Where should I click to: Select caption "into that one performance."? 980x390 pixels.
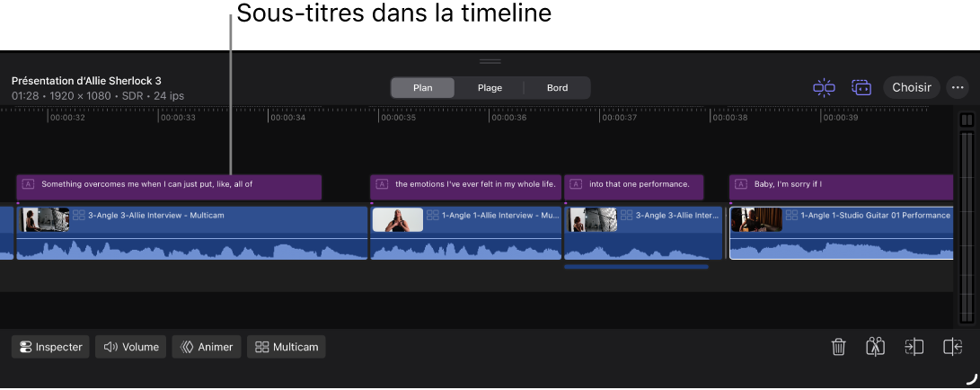pyautogui.click(x=634, y=187)
